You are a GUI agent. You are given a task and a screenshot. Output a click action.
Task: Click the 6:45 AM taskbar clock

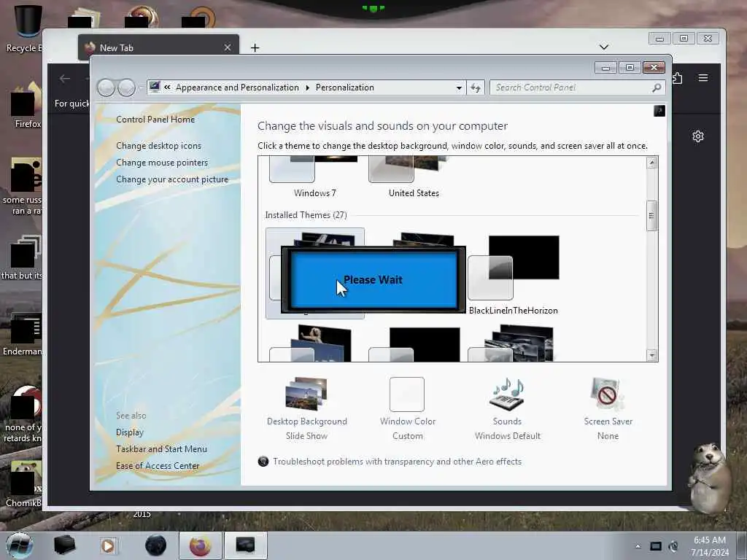pyautogui.click(x=710, y=540)
